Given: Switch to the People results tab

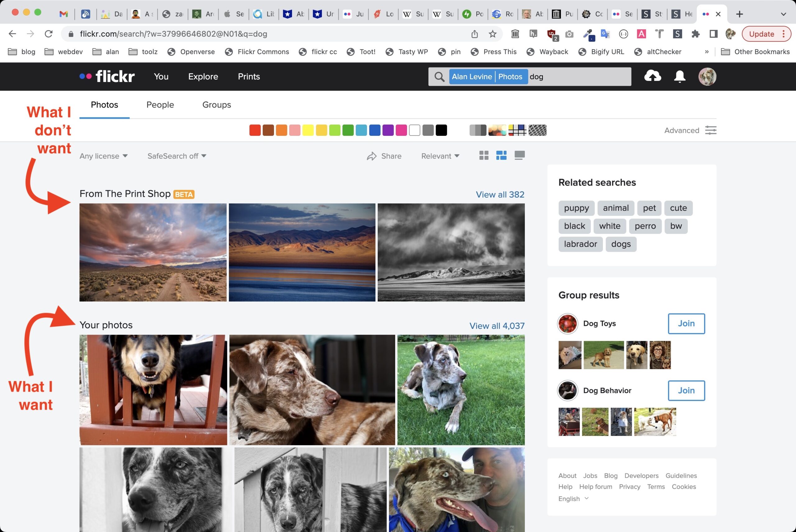Looking at the screenshot, I should click(x=160, y=104).
